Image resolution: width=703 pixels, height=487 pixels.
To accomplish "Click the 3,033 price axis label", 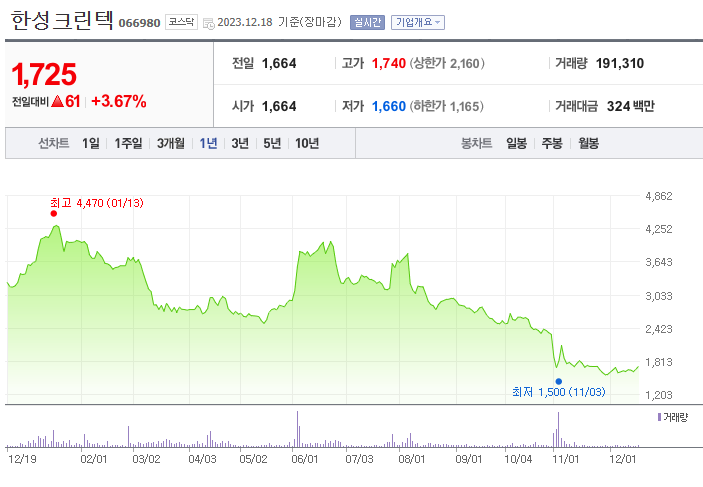I will pos(659,296).
